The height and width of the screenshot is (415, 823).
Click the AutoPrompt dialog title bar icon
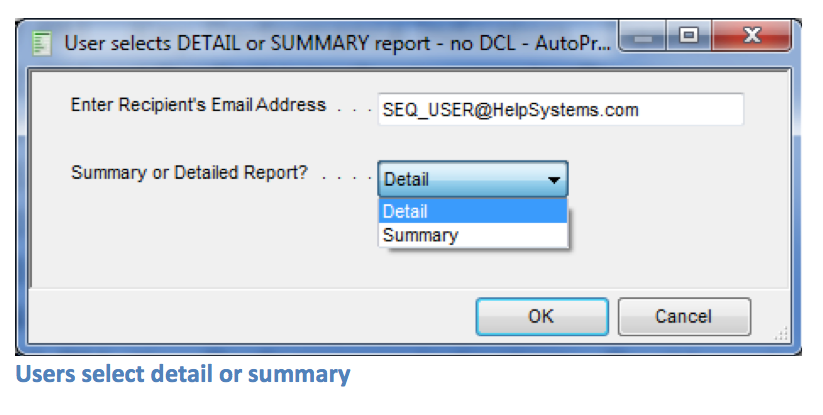[x=42, y=43]
